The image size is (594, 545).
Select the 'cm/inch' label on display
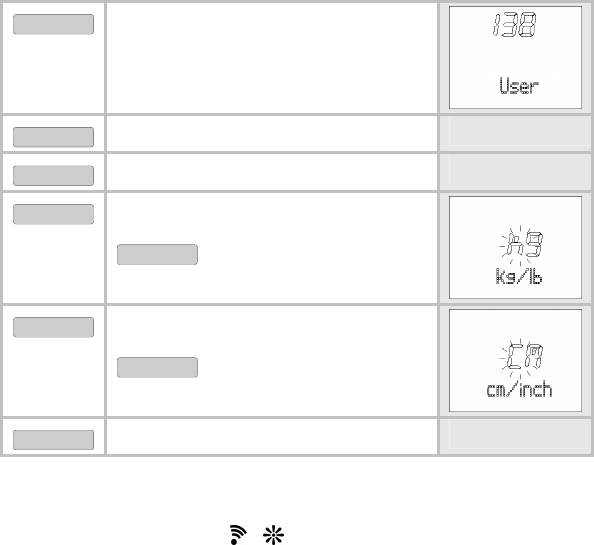coord(519,389)
